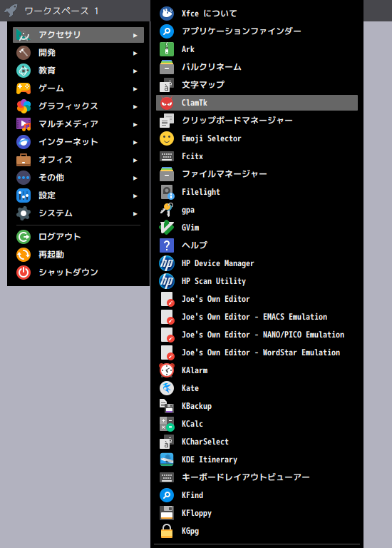The height and width of the screenshot is (548, 392).
Task: Expand the マルチメディア submenu arrow
Action: coord(135,124)
